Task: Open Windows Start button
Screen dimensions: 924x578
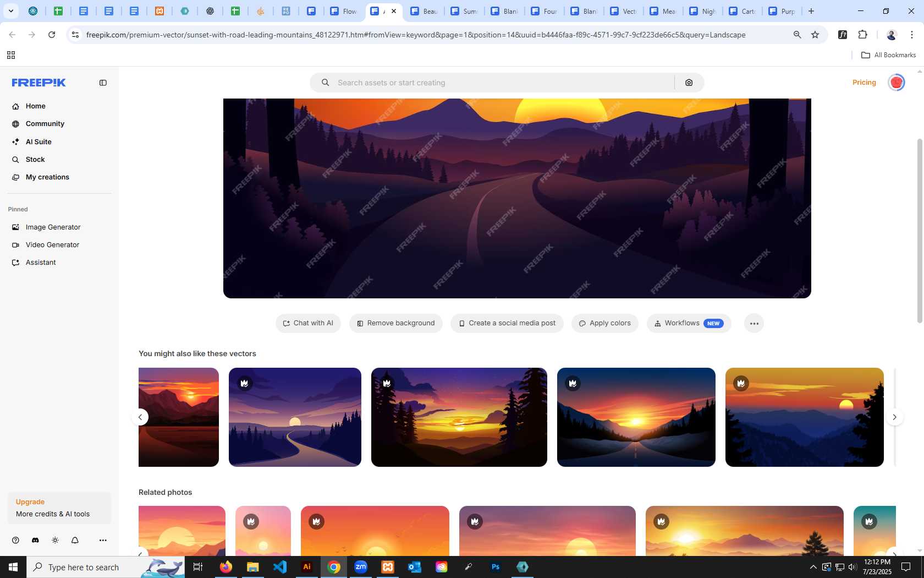Action: click(13, 567)
